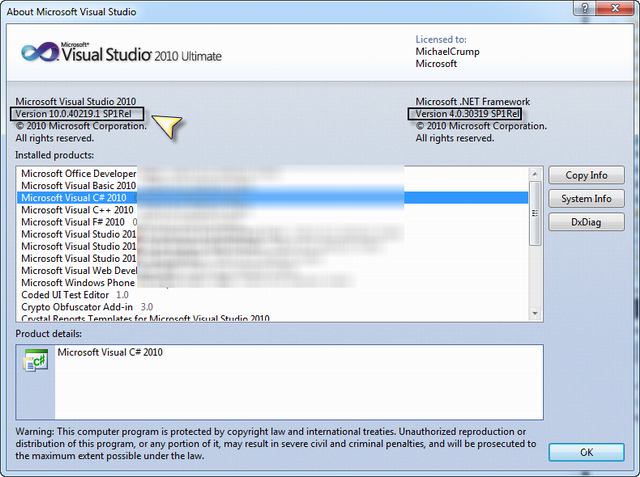Screen dimensions: 640x477
Task: Click the help question mark button
Action: click(584, 8)
